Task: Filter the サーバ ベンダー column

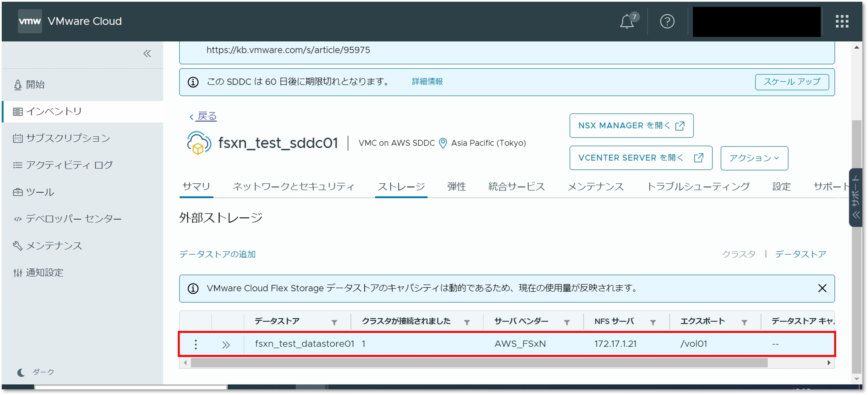Action: coord(567,323)
